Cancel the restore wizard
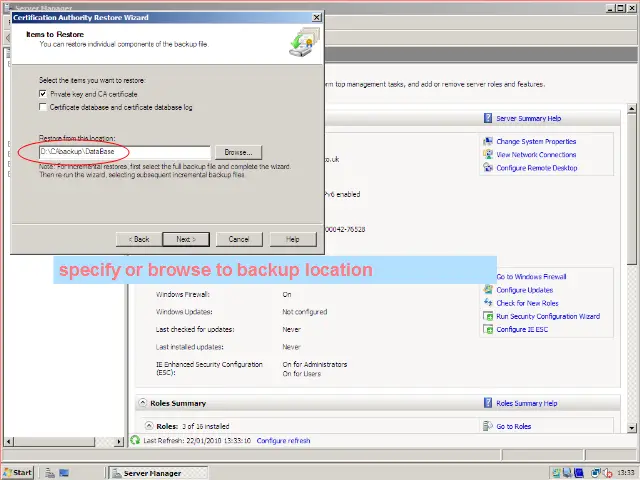 (239, 239)
